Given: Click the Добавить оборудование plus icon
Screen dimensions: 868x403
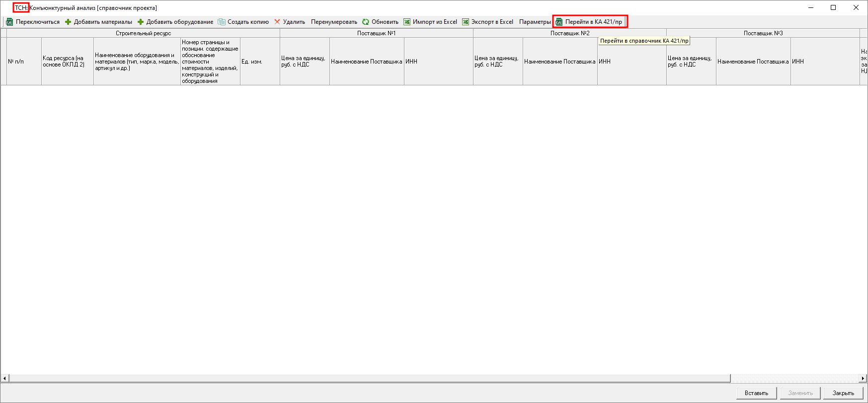Looking at the screenshot, I should (x=141, y=22).
